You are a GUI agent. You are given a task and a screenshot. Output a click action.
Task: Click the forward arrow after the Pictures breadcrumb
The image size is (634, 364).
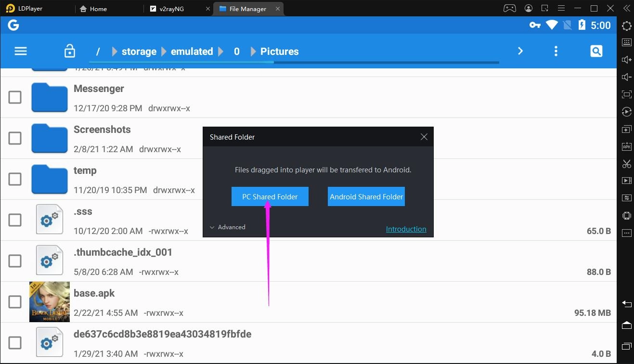coord(520,51)
